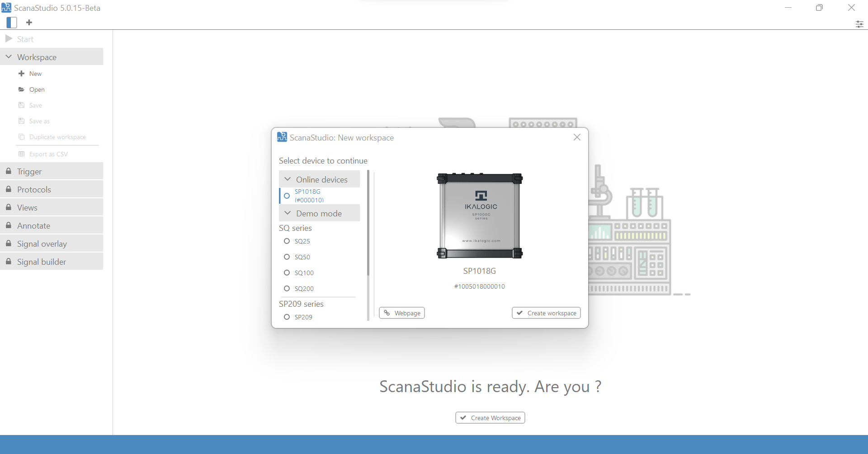Open the Views sidebar section
The image size is (868, 454).
(x=27, y=207)
